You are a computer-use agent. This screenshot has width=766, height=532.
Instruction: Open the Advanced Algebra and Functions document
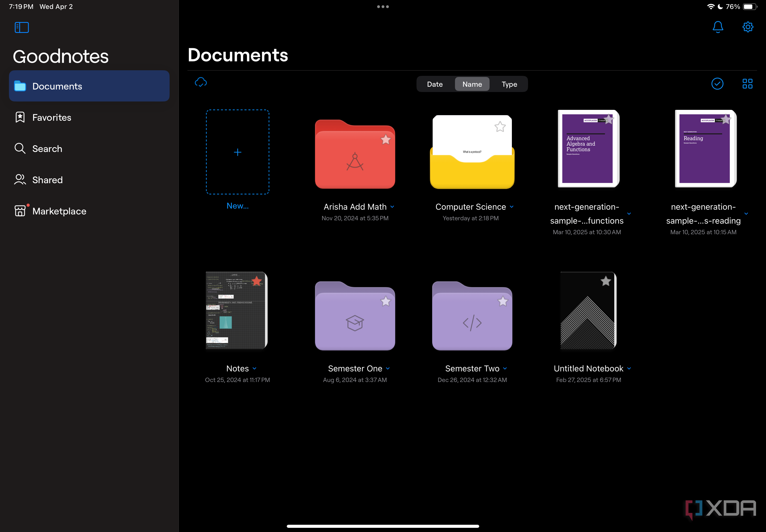click(x=589, y=149)
